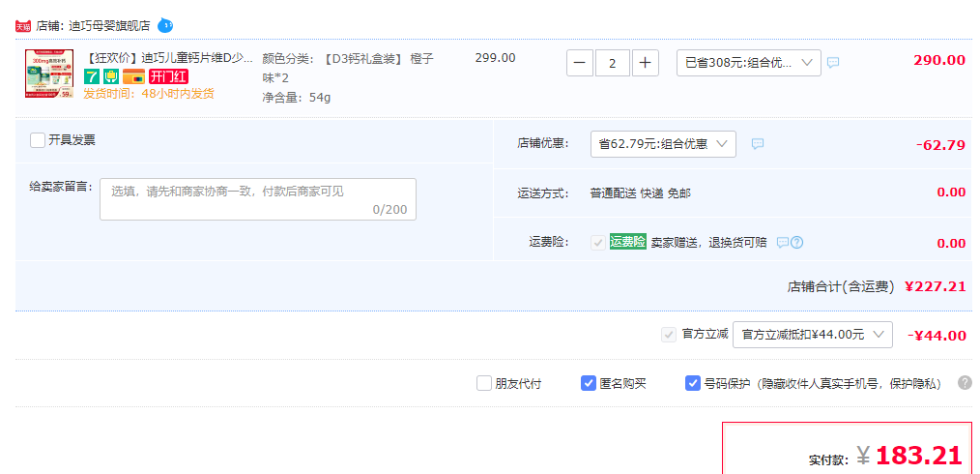Open the 已省308元:组合优惠 dropdown
Viewport: 980px width, 474px height.
coord(749,63)
